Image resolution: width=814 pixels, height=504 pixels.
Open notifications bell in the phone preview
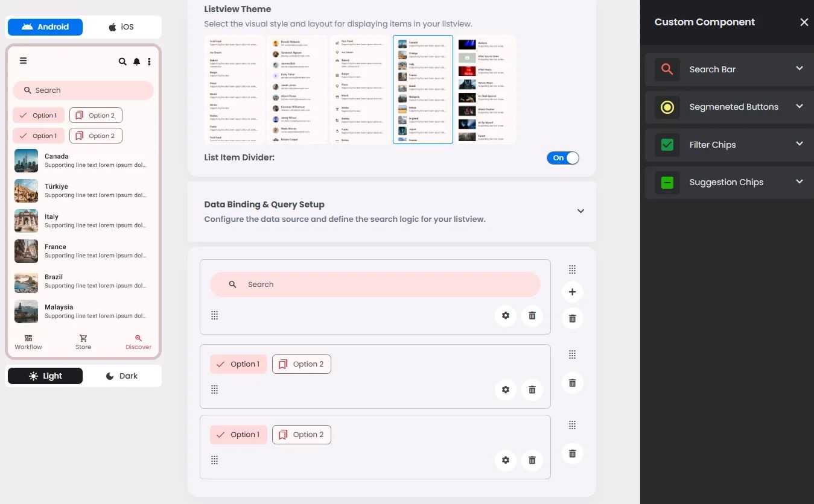pyautogui.click(x=137, y=61)
